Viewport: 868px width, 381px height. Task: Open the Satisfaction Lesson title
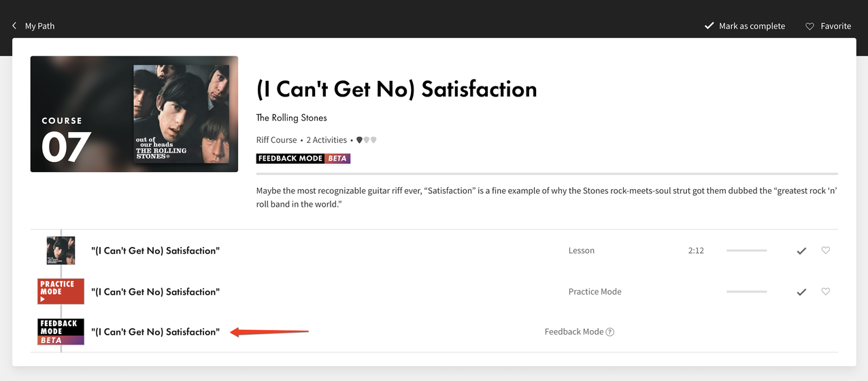(x=155, y=251)
